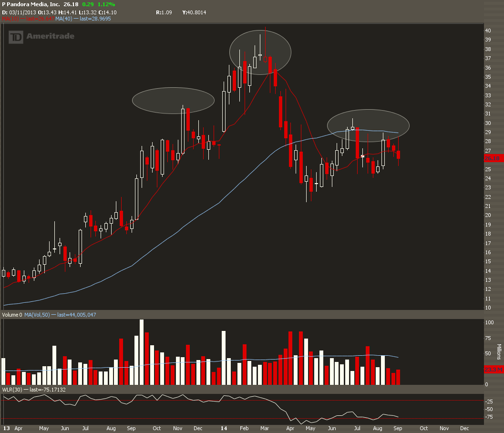Click the TD Ameritrade logo watermark

coord(41,37)
